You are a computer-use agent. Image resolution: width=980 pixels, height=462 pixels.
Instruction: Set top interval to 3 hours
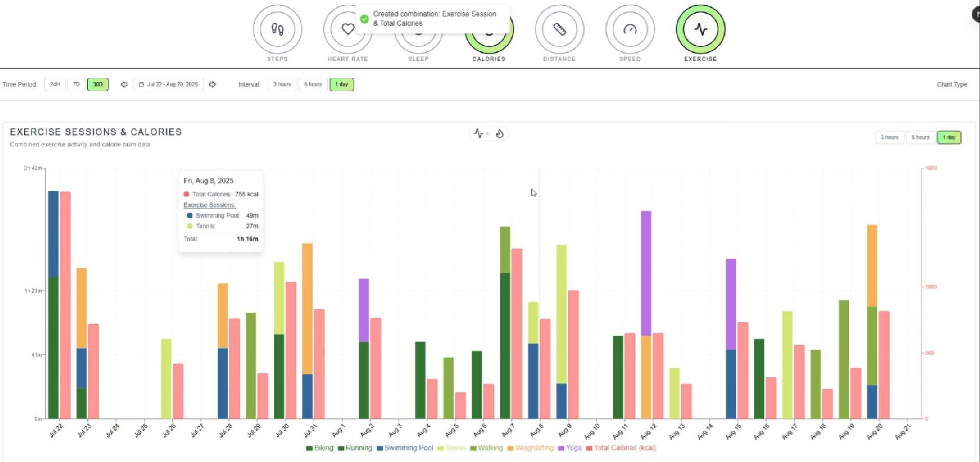pyautogui.click(x=282, y=84)
